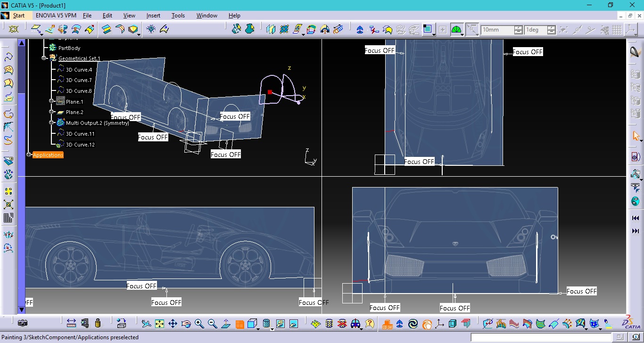Expand the Plane.2 tree node
Screen dimensions: 644x343
coord(52,112)
